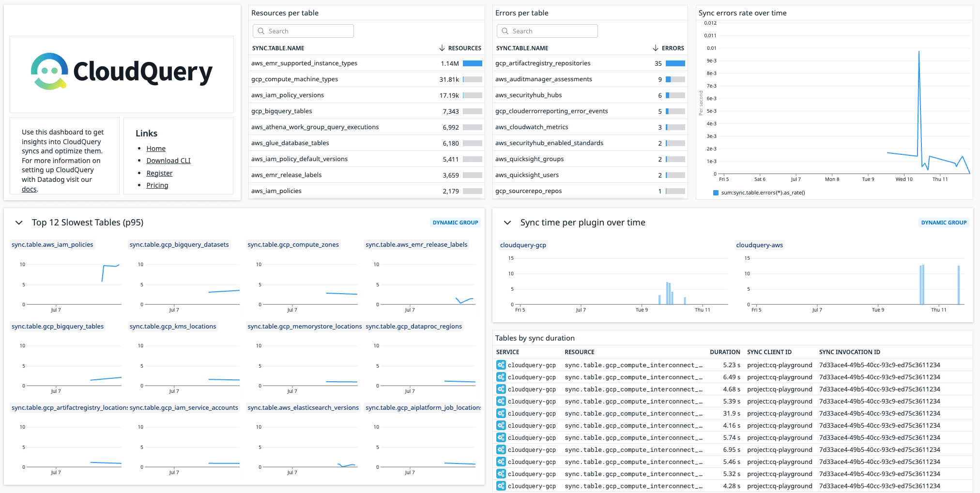Click the sort arrow beside RESOURCES column
Image resolution: width=980 pixels, height=493 pixels.
[x=442, y=48]
